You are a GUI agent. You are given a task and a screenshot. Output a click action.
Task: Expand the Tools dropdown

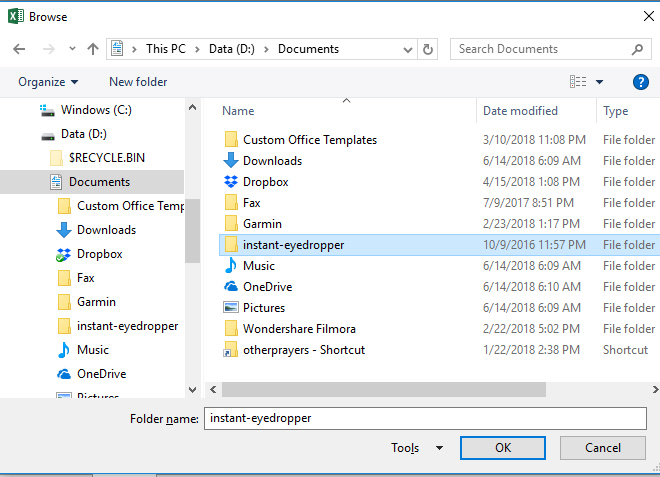click(x=418, y=448)
